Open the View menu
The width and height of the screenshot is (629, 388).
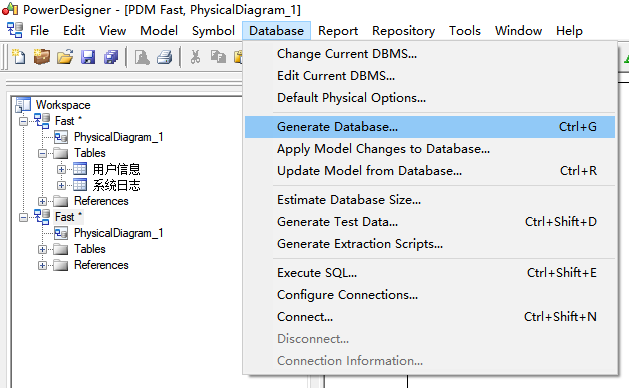112,31
